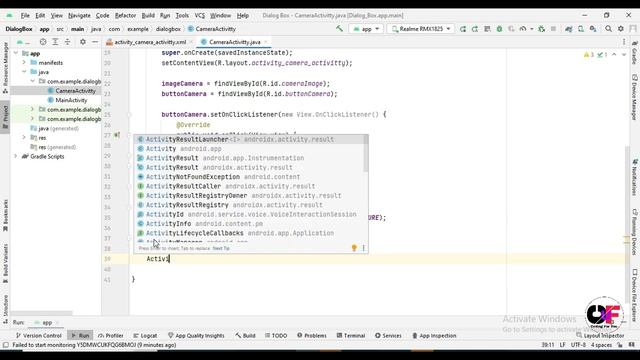Image resolution: width=640 pixels, height=360 pixels.
Task: Click the Search Everywhere magnifier icon
Action: click(609, 29)
